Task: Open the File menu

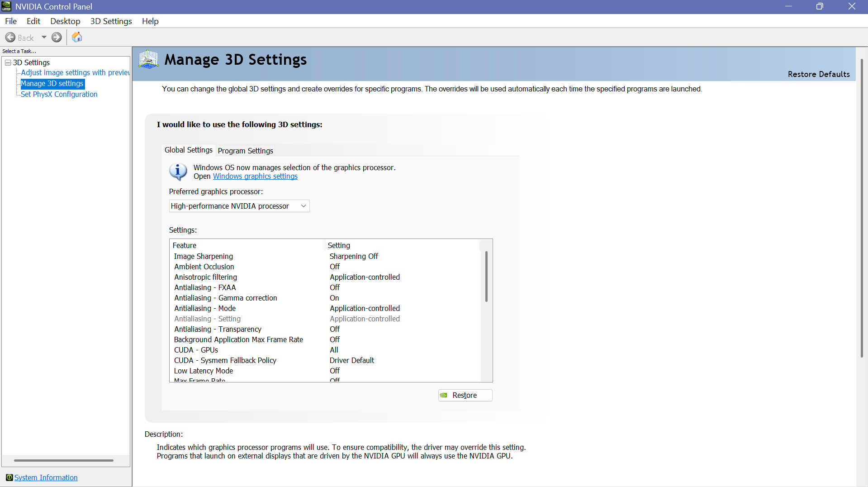Action: (11, 21)
